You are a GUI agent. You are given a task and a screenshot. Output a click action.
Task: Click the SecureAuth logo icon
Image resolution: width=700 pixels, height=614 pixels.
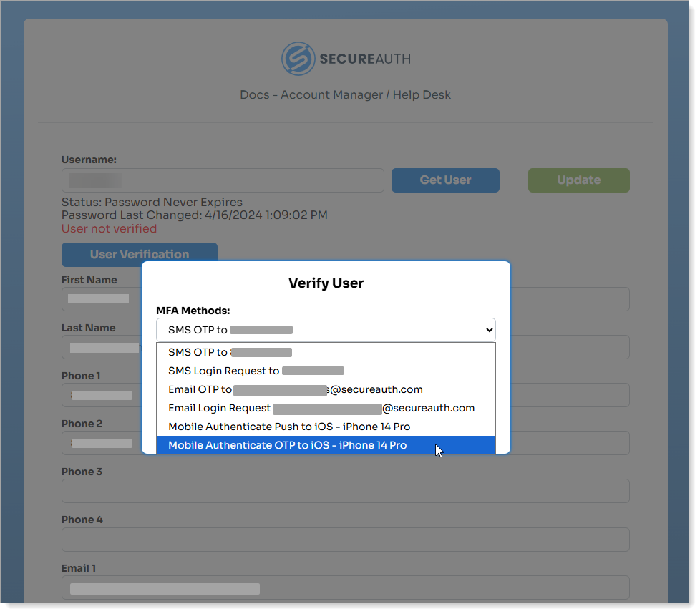(300, 59)
